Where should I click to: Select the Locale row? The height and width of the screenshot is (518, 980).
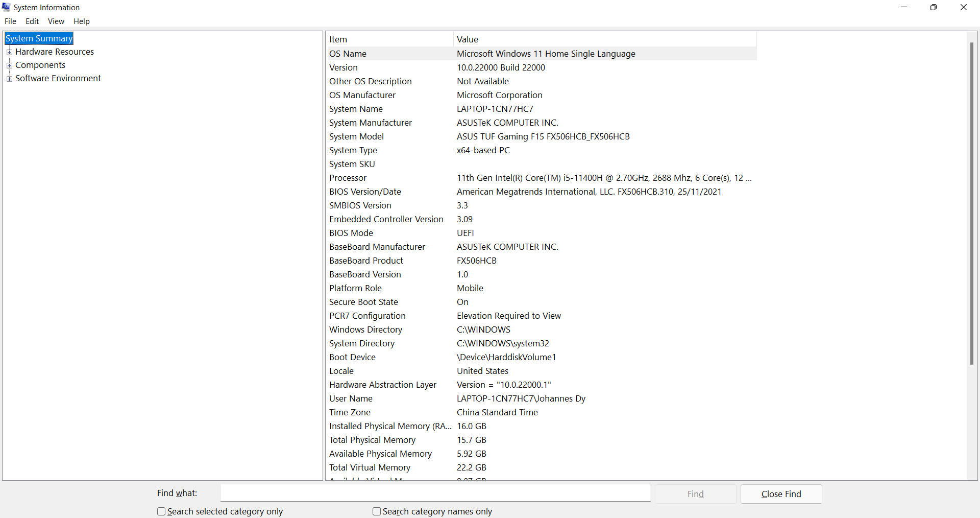point(541,371)
